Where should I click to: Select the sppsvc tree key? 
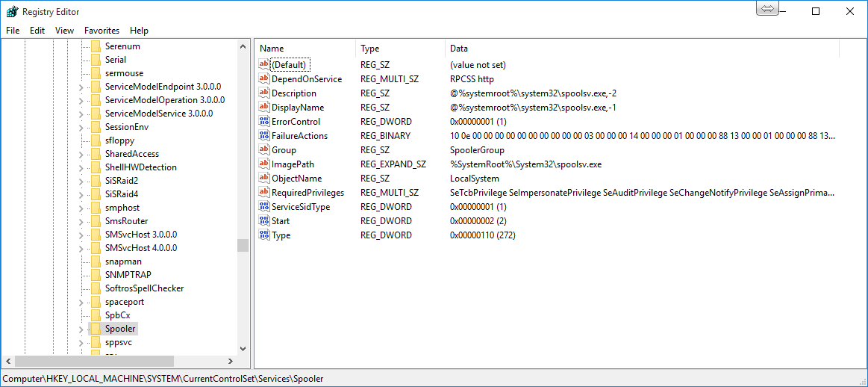(x=119, y=342)
